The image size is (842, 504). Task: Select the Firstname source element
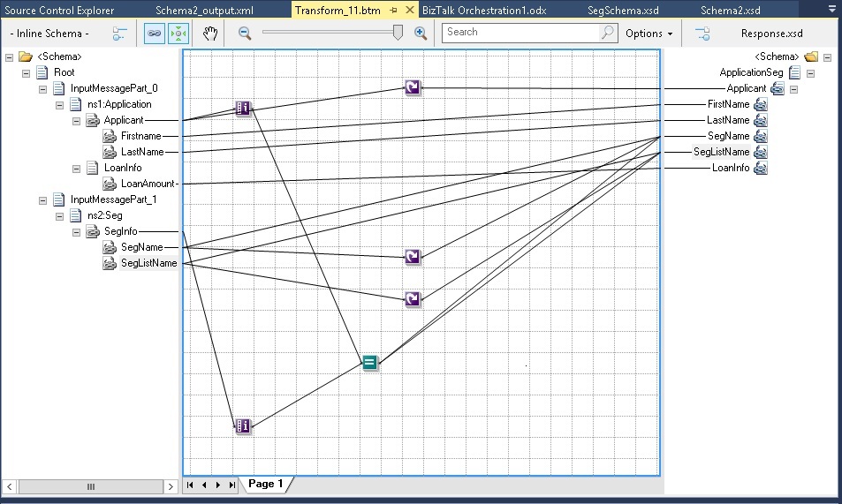tap(140, 136)
